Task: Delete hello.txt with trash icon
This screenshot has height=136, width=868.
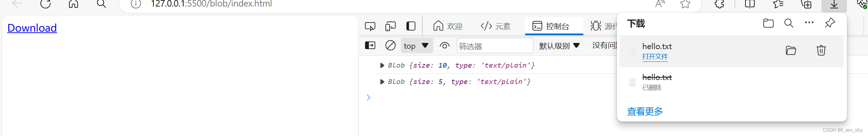Action: 821,50
